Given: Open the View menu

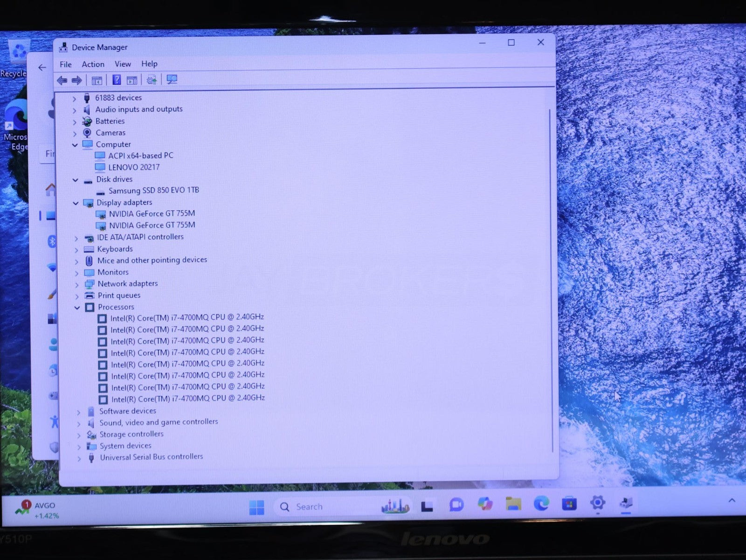Looking at the screenshot, I should click(x=123, y=64).
